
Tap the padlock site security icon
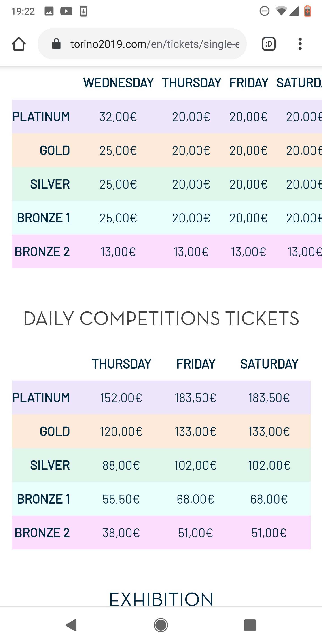pos(56,44)
